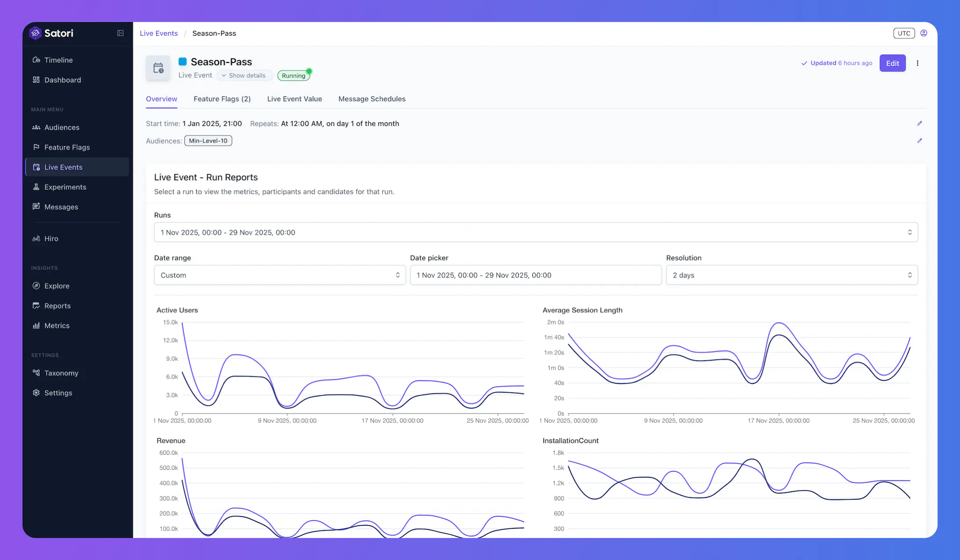Click the pencil icon beside Audiences row

point(919,141)
